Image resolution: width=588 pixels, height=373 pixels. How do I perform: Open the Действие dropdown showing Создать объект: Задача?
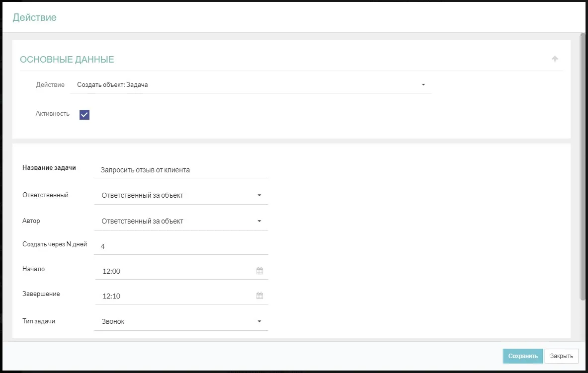(x=251, y=85)
